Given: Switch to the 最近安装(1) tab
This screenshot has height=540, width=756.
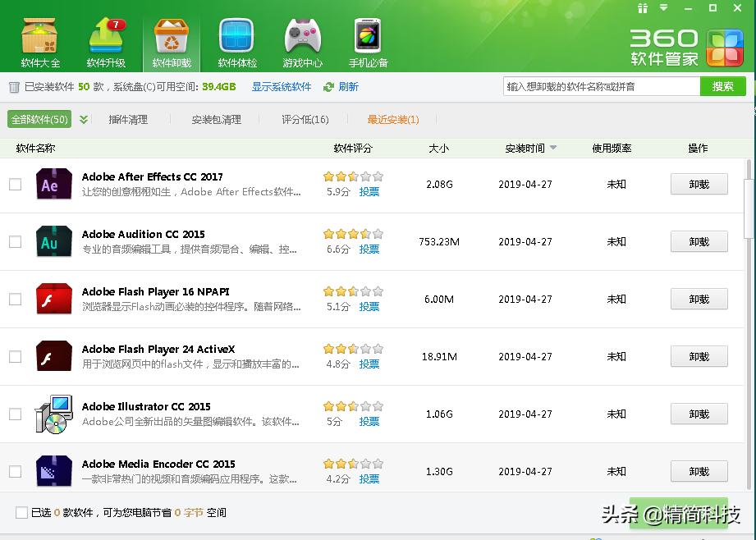Looking at the screenshot, I should (x=393, y=119).
